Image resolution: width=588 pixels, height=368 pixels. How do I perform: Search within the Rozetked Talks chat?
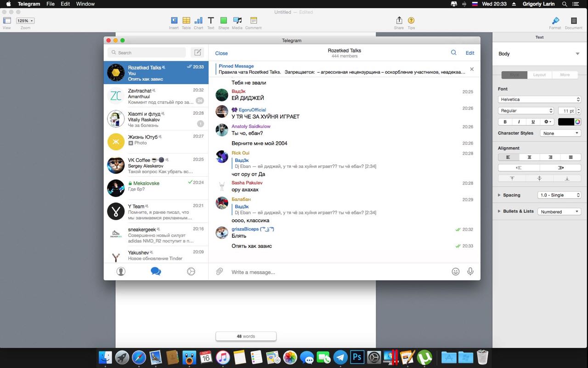pos(453,52)
